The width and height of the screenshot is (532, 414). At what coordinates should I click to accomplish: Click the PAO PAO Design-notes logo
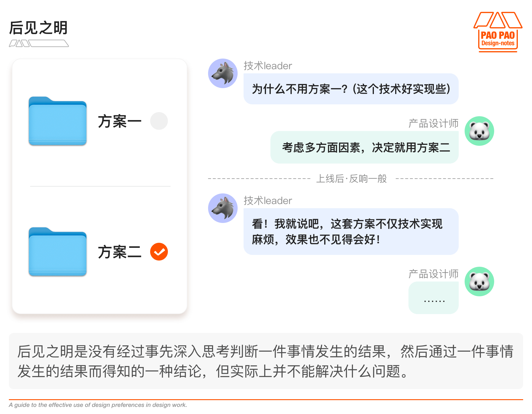tap(498, 32)
